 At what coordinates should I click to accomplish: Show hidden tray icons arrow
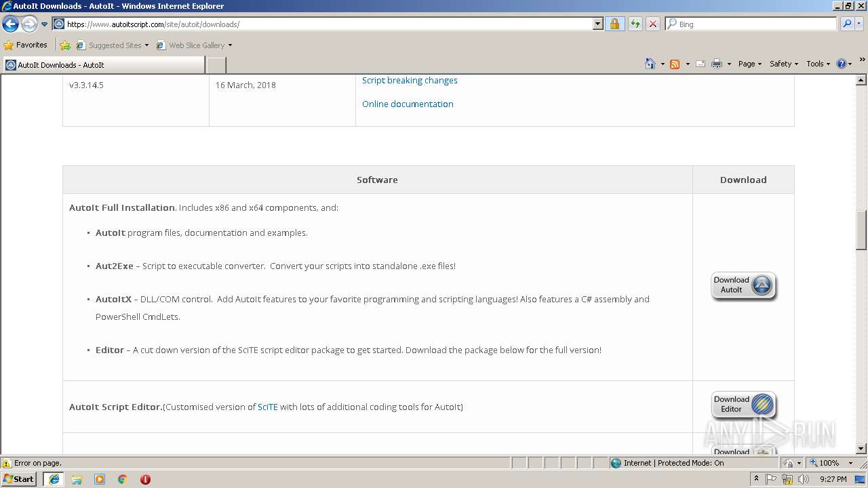tap(756, 479)
